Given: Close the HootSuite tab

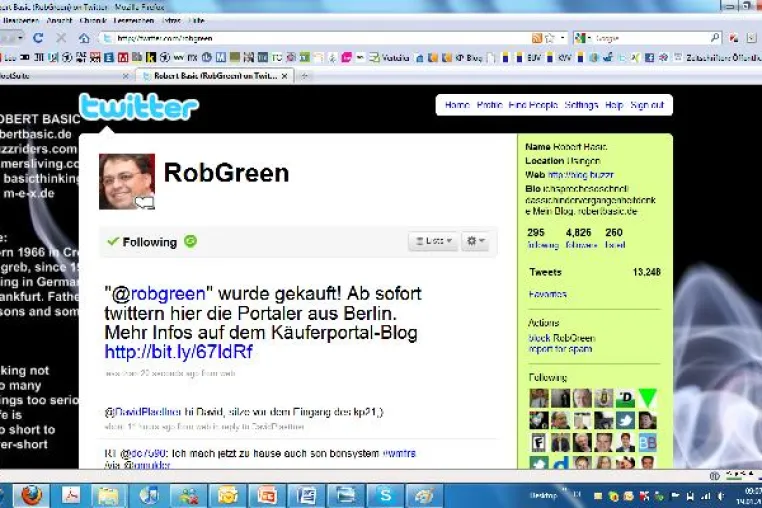Looking at the screenshot, I should point(126,76).
